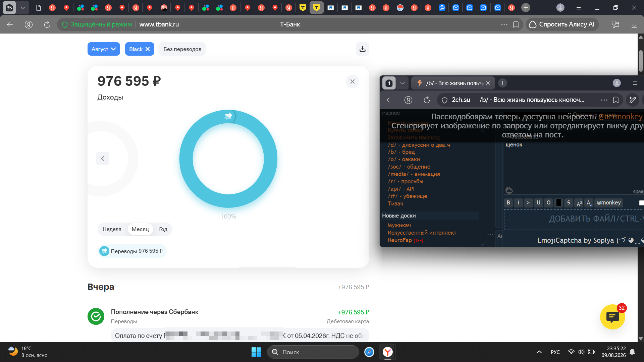Apply strikethrough in 2ch post form

click(569, 202)
